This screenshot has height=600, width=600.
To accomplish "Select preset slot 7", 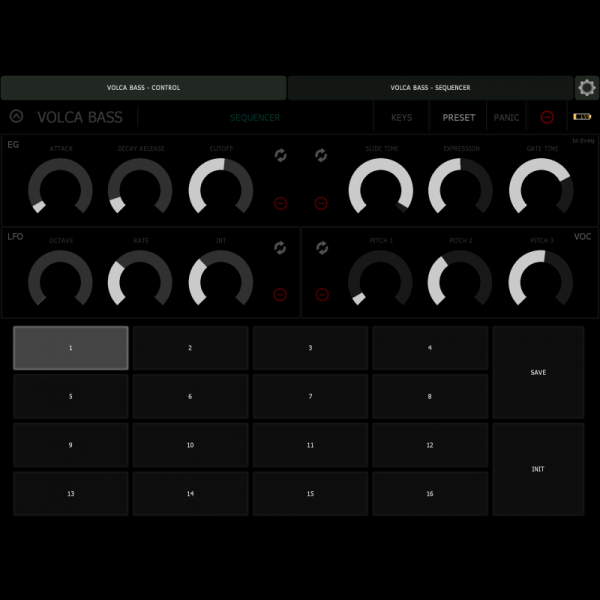I will [x=310, y=396].
